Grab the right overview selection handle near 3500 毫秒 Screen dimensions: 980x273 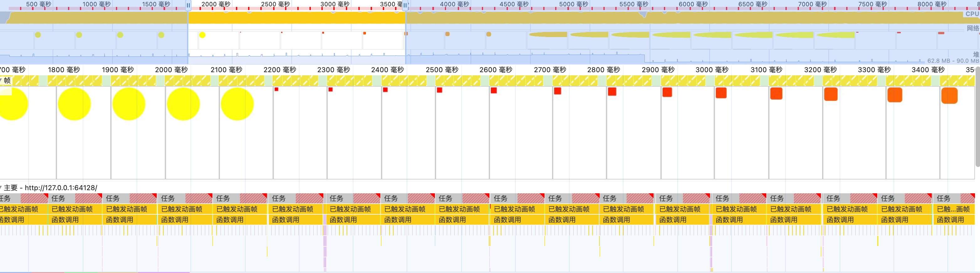(x=405, y=5)
